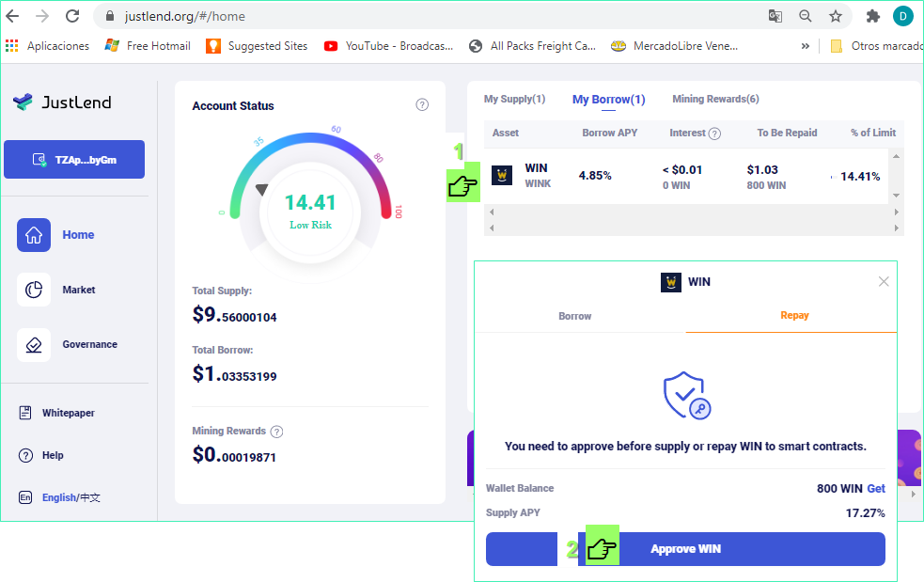
Task: Open the profile avatar D
Action: click(902, 16)
